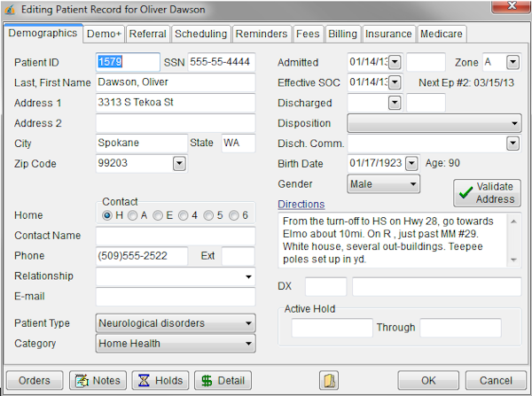The width and height of the screenshot is (532, 396).
Task: Click the DX code field
Action: [325, 286]
